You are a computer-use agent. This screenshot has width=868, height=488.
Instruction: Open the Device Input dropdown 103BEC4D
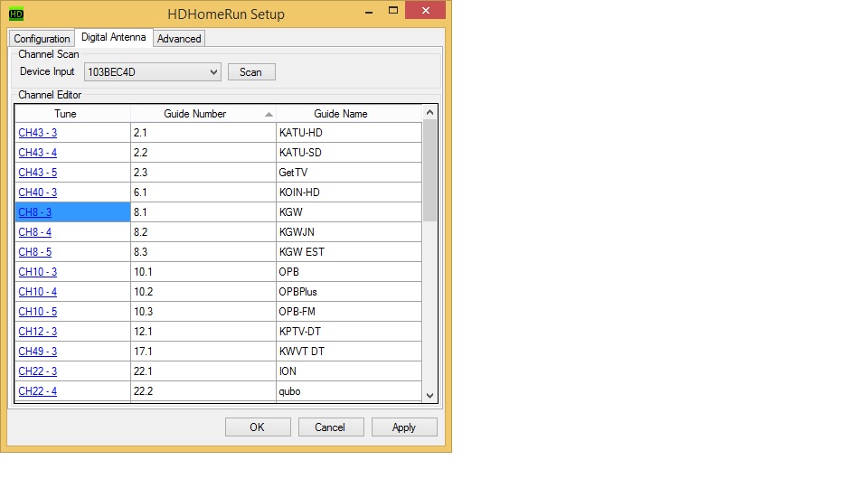point(152,72)
